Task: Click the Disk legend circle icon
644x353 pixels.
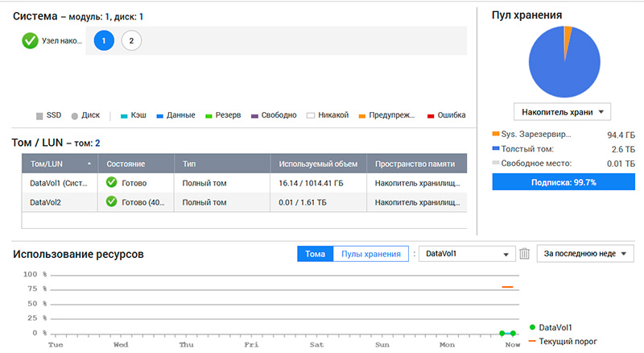Action: [x=75, y=115]
